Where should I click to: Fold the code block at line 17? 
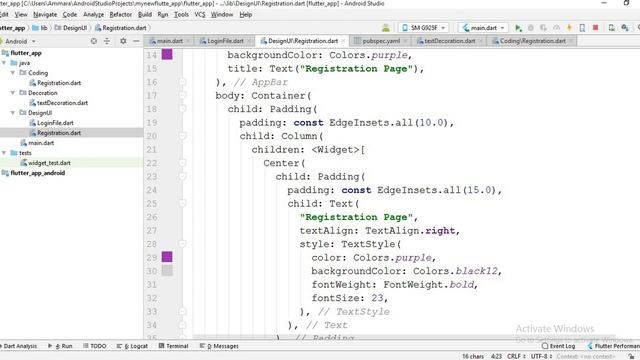pos(182,96)
